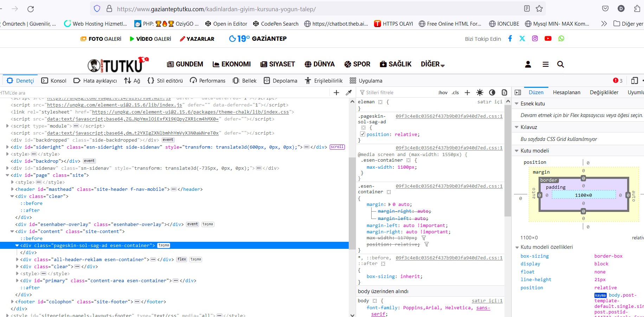
Task: Open the Pocket save icon
Action: coord(605,9)
